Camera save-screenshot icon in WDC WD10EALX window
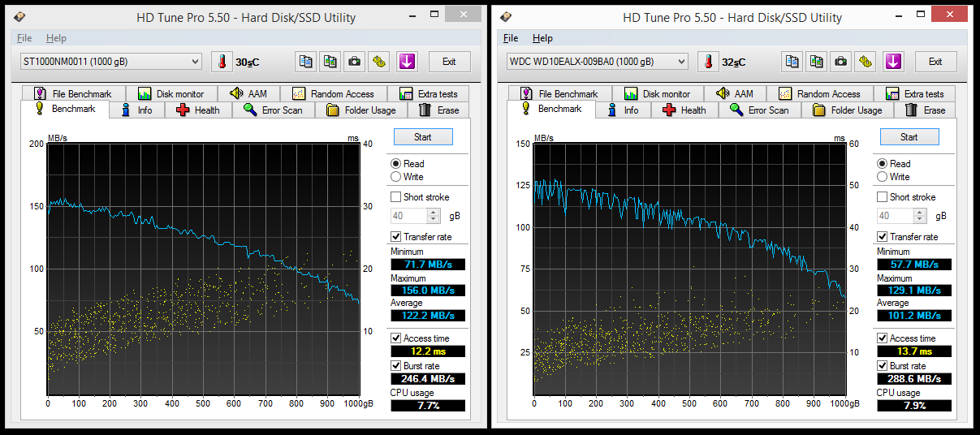Screen dimensions: 980x435 (x=840, y=62)
